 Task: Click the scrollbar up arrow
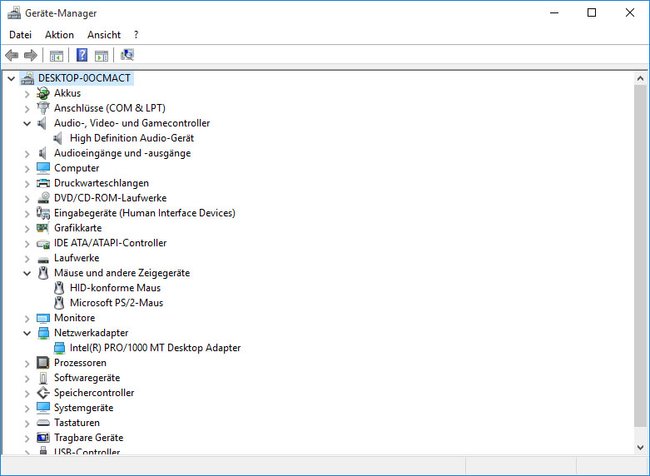tap(640, 78)
